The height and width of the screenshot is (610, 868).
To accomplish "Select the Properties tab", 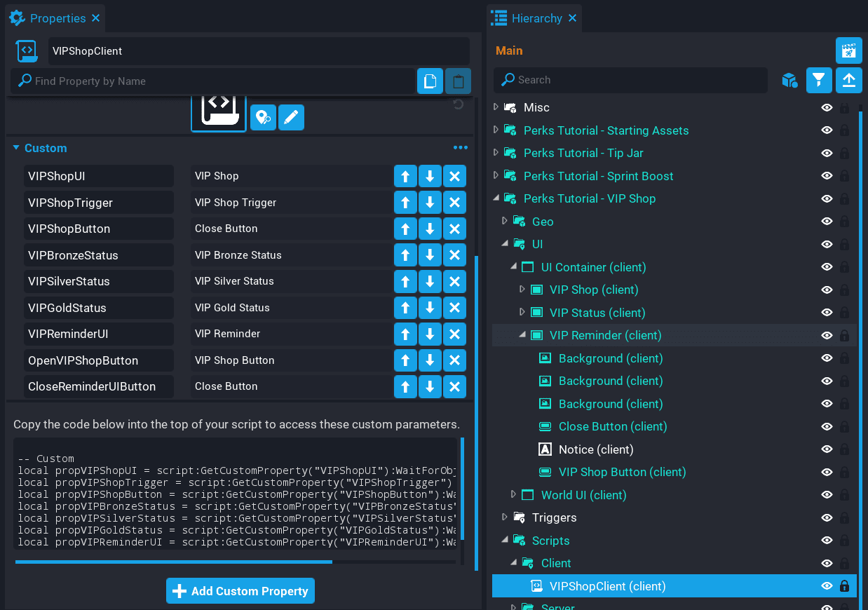I will [57, 18].
